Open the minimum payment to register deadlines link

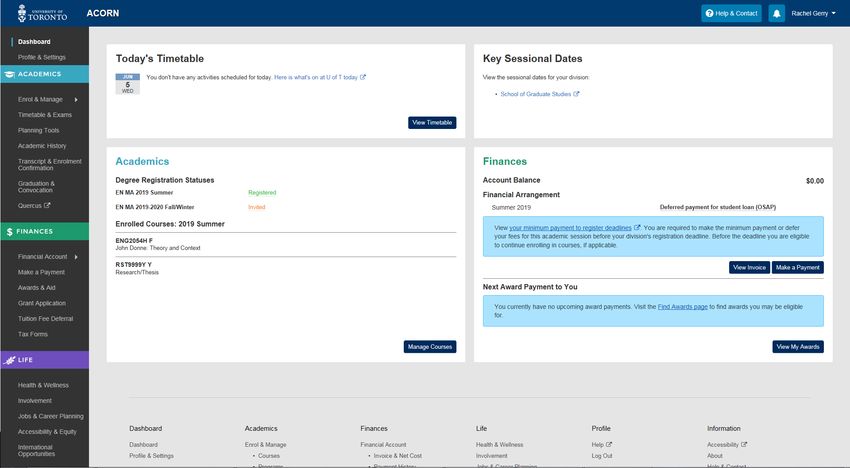tap(570, 228)
